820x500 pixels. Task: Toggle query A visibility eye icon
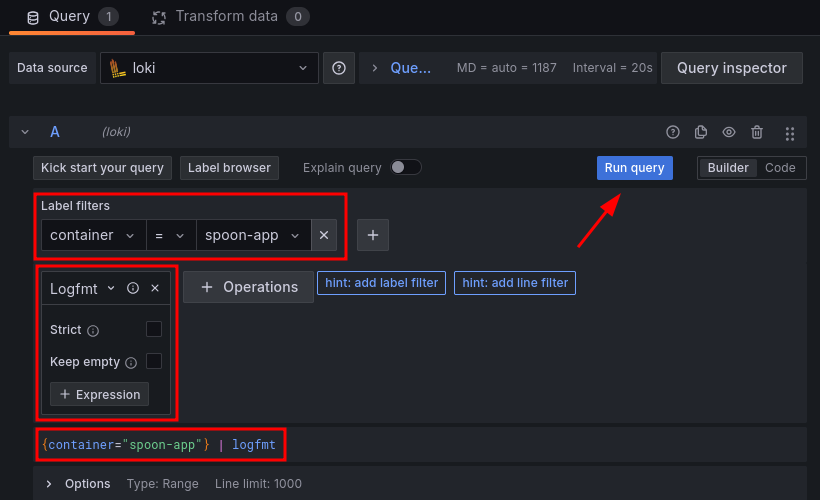pos(729,132)
